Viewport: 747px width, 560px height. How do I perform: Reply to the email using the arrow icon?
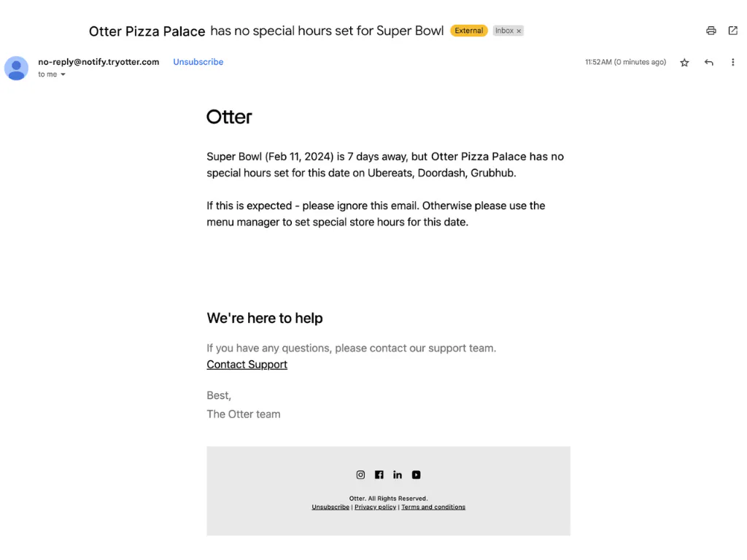pos(708,63)
